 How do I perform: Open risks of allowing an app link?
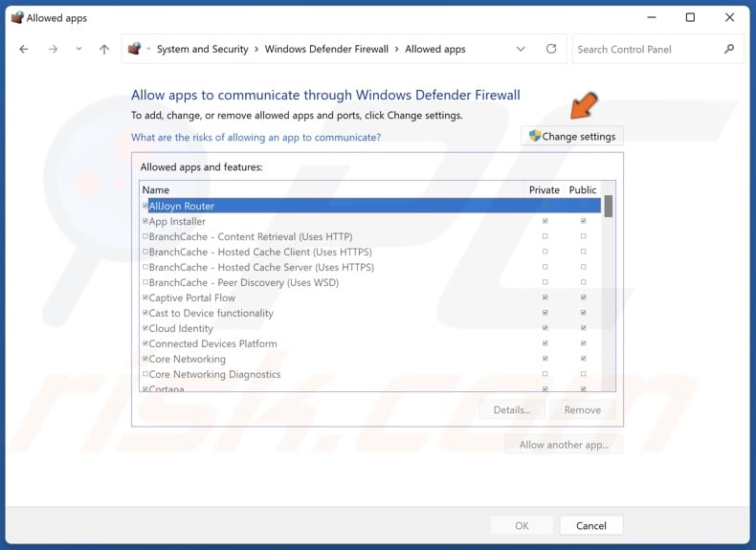pos(256,138)
